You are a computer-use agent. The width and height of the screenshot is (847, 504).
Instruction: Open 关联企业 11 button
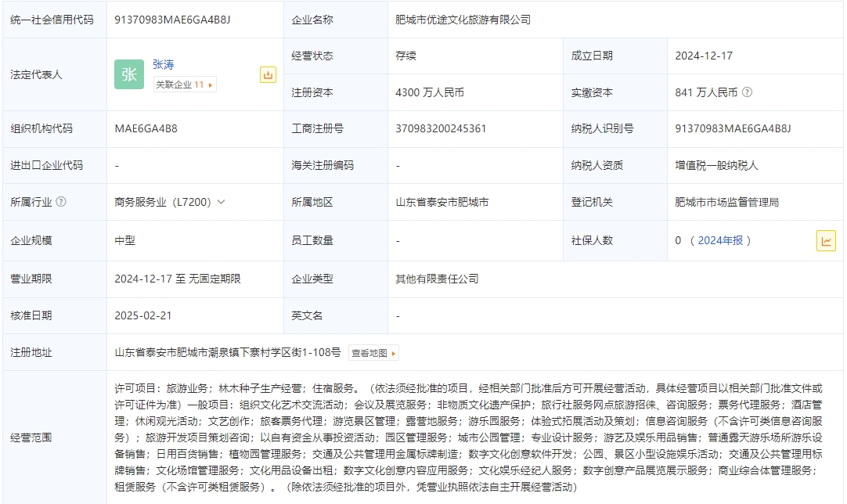tap(185, 85)
